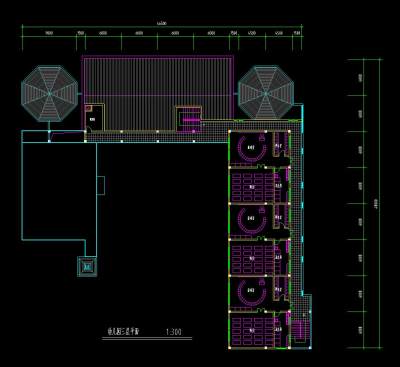The width and height of the screenshot is (400, 367).
Task: Select the central staircase below hatched roof
Action: tap(189, 120)
